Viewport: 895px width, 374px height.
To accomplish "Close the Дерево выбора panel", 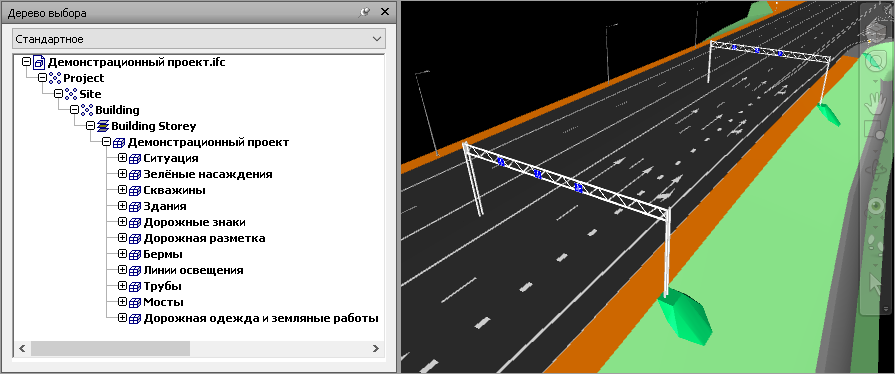I will 385,12.
